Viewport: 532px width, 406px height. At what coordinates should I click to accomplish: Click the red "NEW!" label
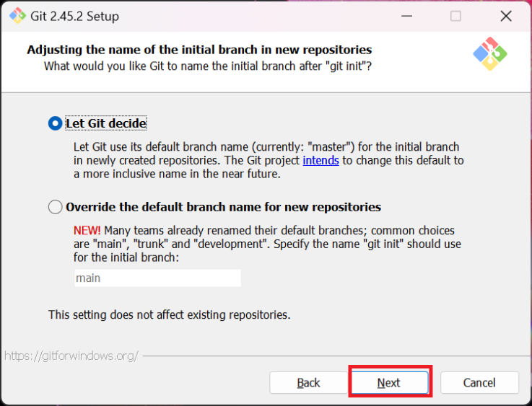tap(87, 231)
